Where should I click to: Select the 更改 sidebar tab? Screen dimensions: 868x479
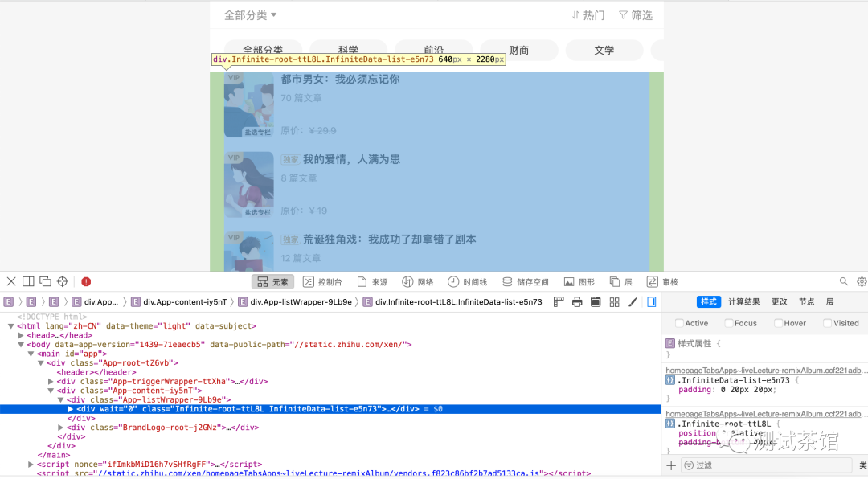point(780,302)
